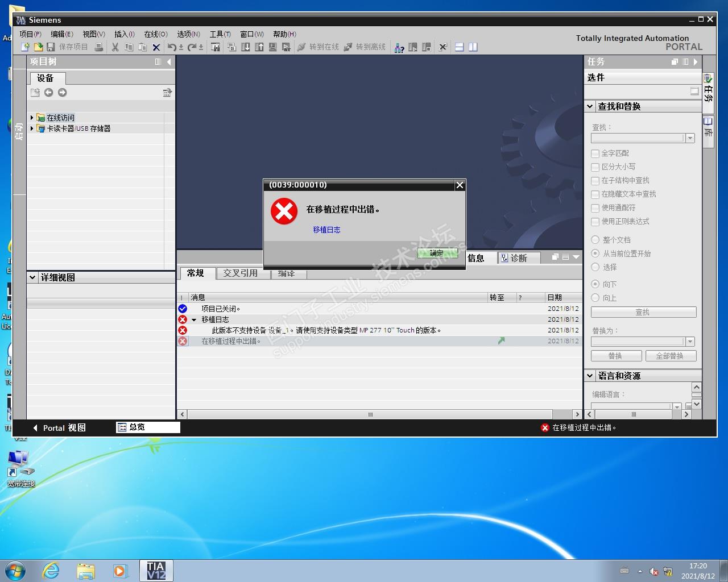728x582 pixels.
Task: Open the Edit menu (编辑)
Action: pos(62,34)
